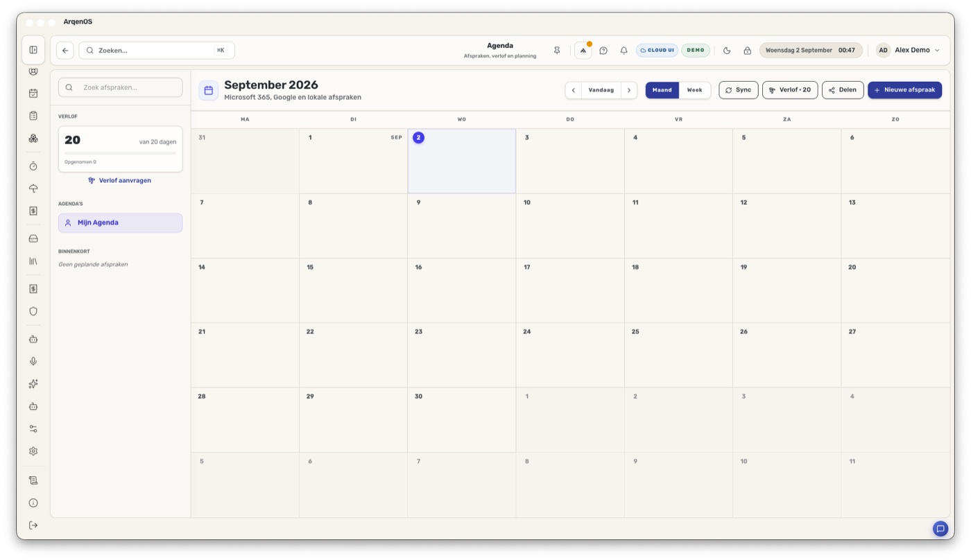Open the Alex Demo user dropdown
The width and height of the screenshot is (971, 560).
(x=908, y=50)
